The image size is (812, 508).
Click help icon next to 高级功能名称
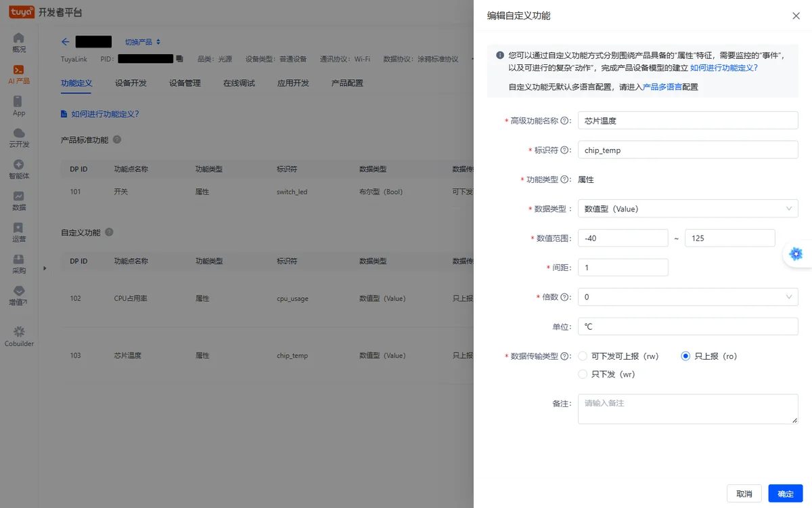(x=564, y=121)
